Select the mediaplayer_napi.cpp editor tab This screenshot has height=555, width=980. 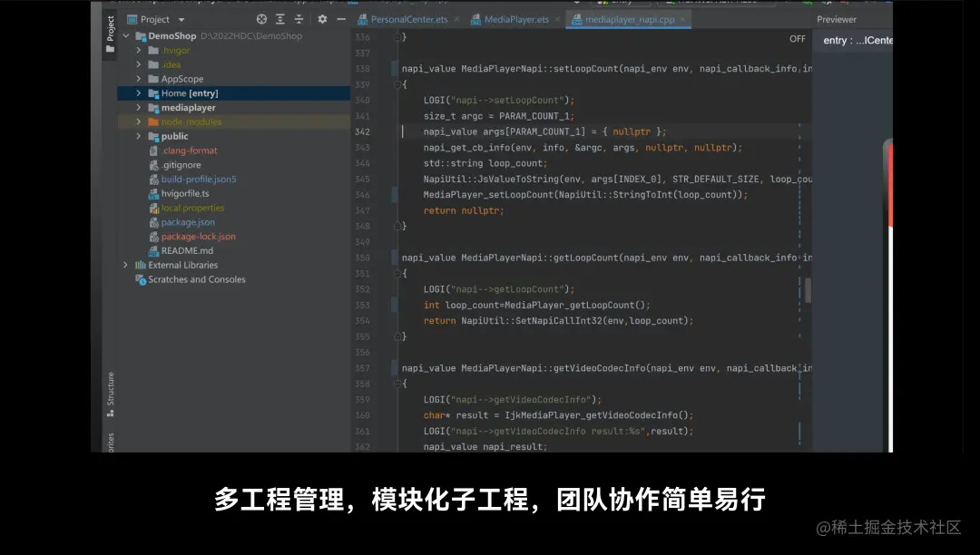click(630, 19)
